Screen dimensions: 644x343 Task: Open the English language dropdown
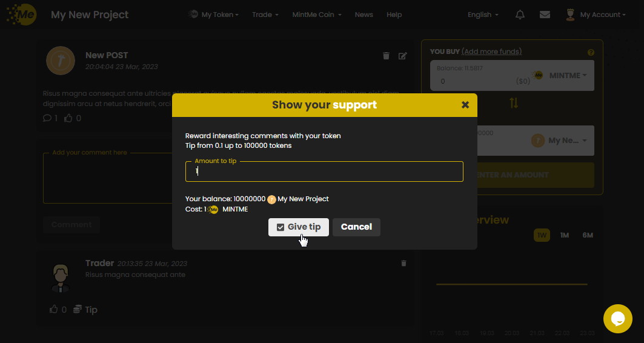483,15
